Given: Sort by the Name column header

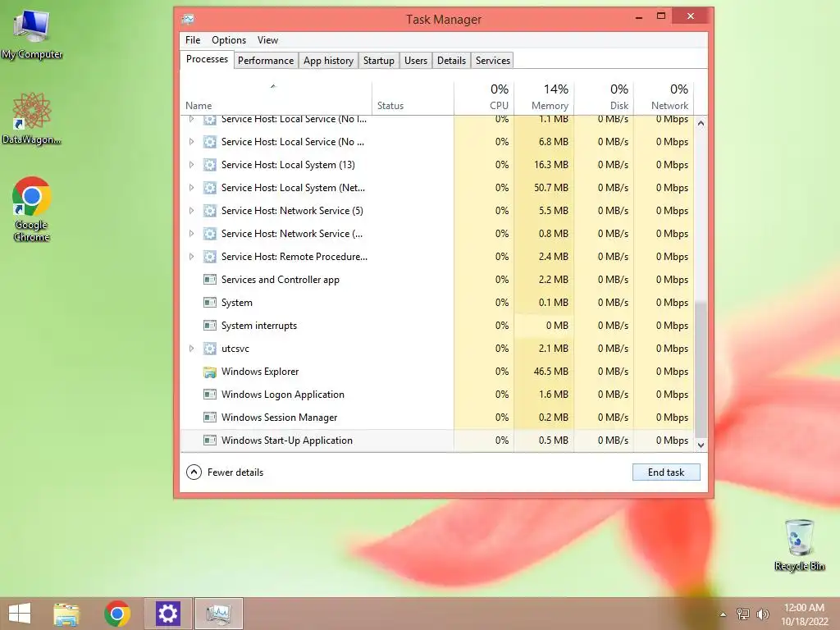Looking at the screenshot, I should coord(276,98).
